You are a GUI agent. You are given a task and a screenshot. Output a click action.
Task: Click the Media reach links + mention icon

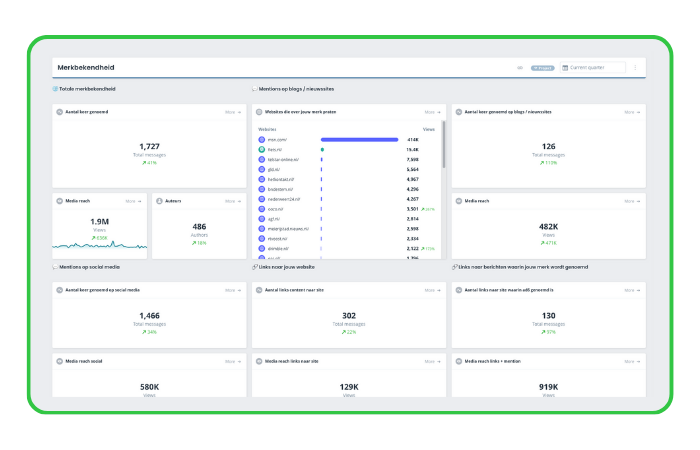pyautogui.click(x=458, y=362)
